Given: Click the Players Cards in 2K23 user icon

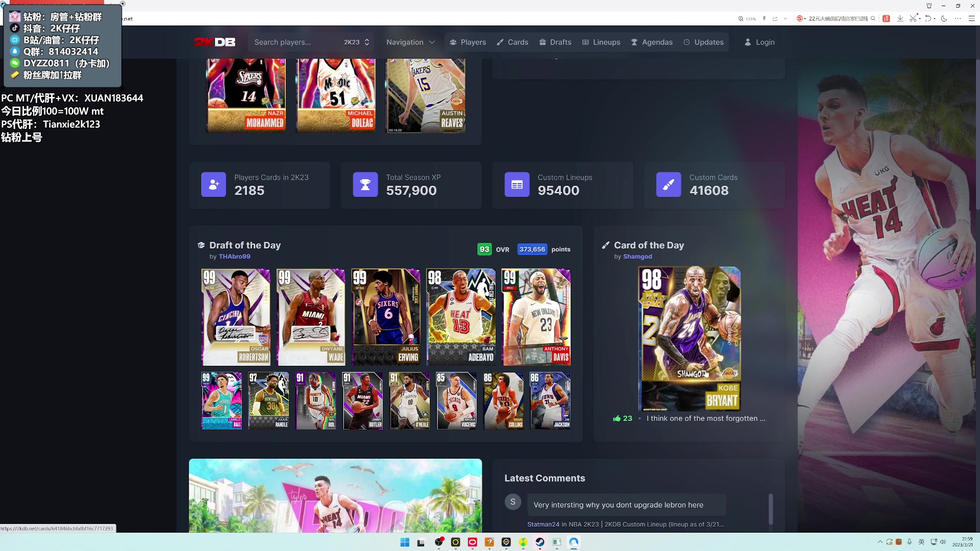Looking at the screenshot, I should 213,185.
